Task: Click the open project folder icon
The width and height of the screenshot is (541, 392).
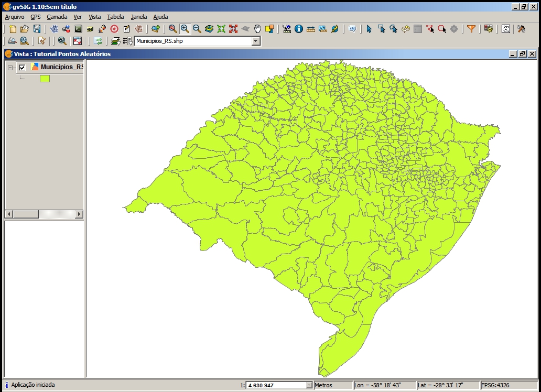Action: (x=24, y=29)
